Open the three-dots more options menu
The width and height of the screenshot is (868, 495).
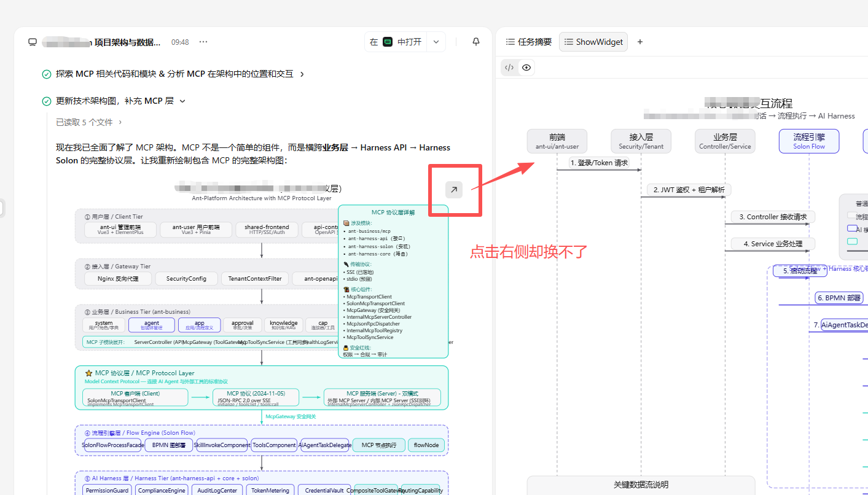(203, 42)
